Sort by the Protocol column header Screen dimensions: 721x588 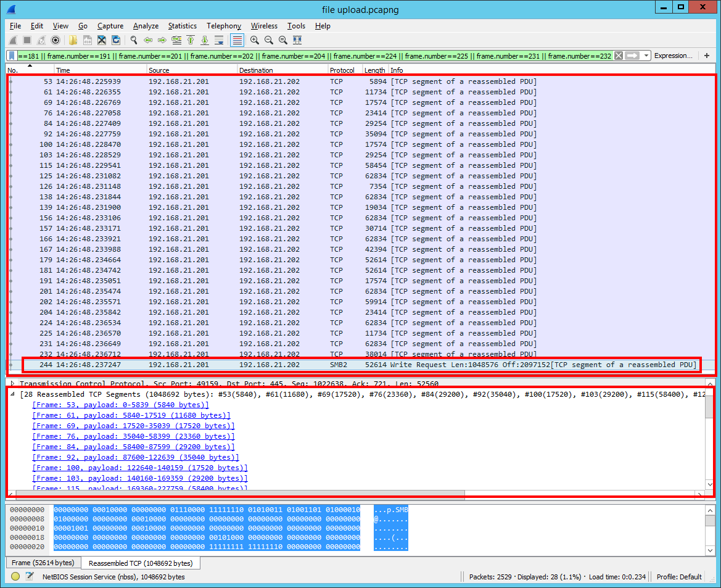coord(345,70)
